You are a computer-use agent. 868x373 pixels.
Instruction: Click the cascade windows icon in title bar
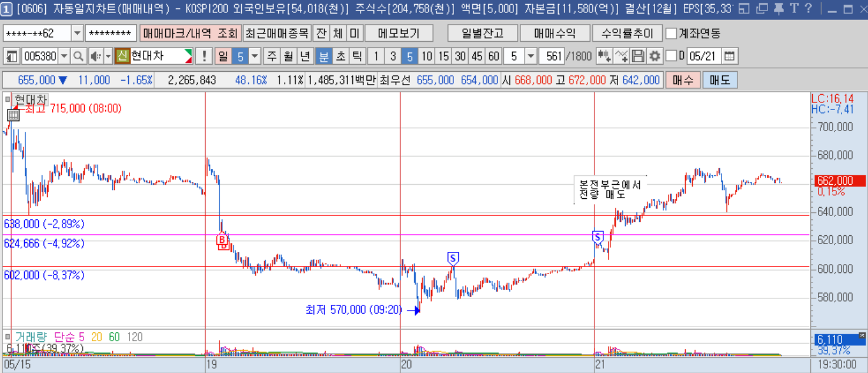tap(762, 8)
